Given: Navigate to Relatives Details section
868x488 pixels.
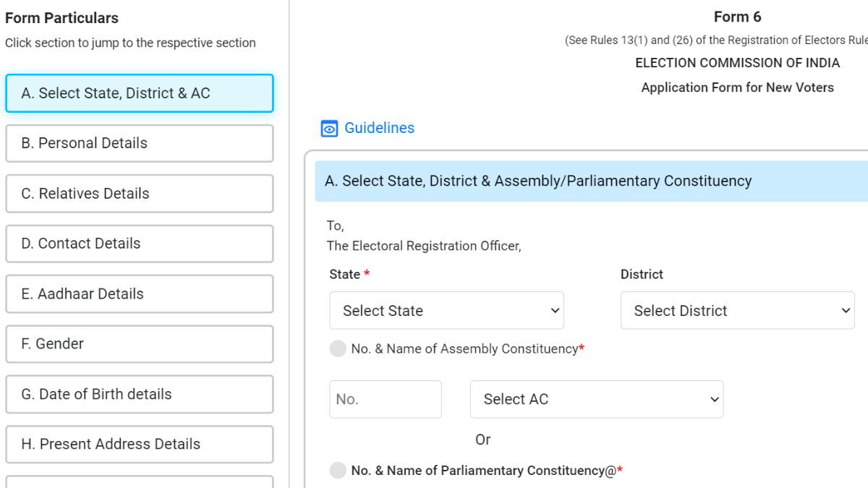Looking at the screenshot, I should pyautogui.click(x=140, y=193).
